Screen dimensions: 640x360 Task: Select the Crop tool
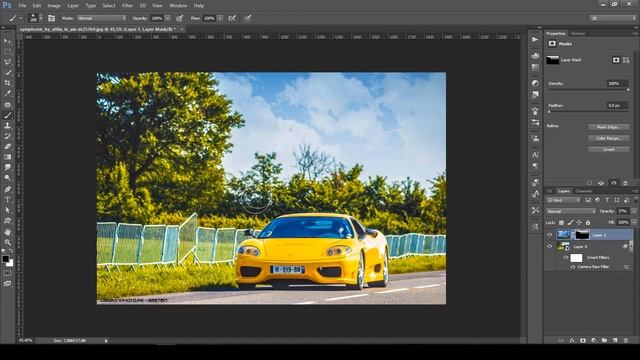[x=7, y=83]
